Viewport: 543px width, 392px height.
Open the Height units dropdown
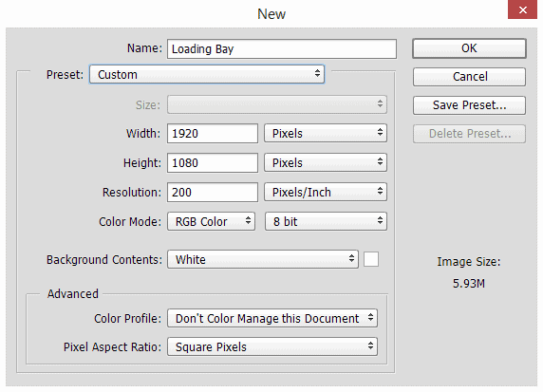[326, 162]
